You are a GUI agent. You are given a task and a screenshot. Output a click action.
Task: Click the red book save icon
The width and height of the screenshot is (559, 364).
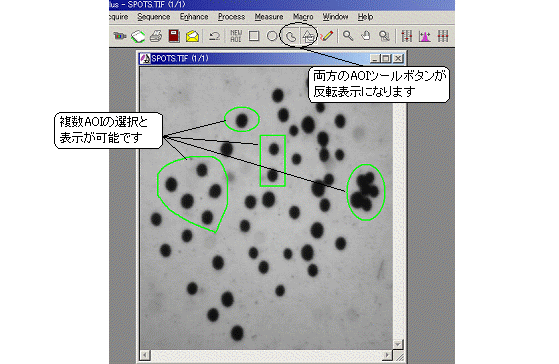174,36
